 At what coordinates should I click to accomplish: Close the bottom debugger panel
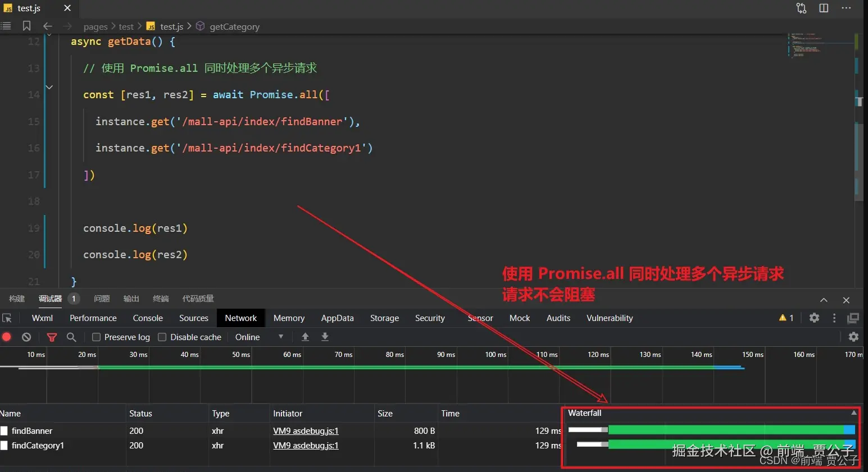pyautogui.click(x=846, y=300)
